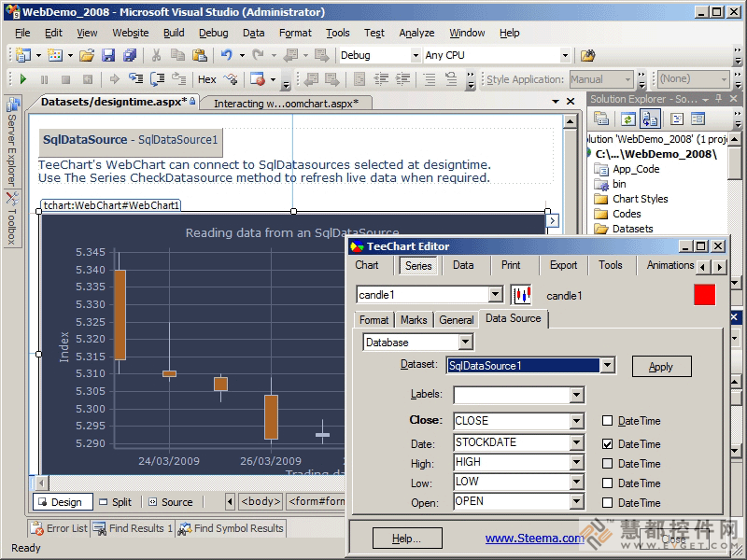Click the Find in Files icon

[587, 56]
